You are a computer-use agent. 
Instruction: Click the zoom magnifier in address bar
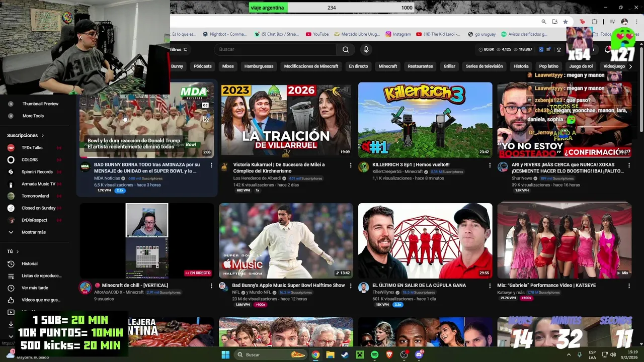tap(544, 22)
